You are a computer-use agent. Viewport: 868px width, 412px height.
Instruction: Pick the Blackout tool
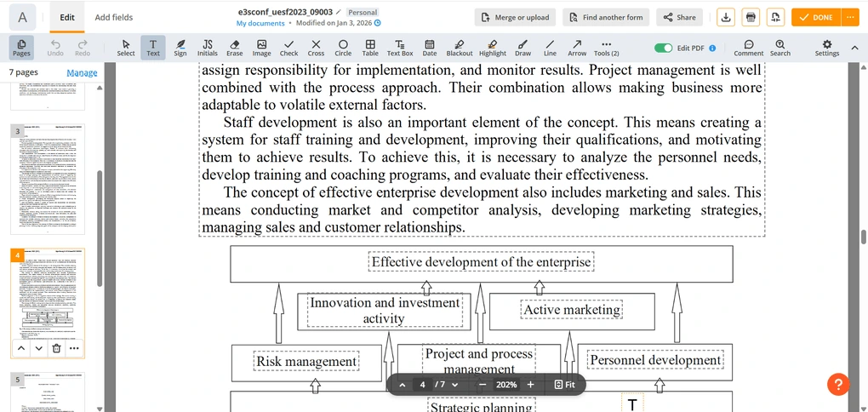click(459, 48)
